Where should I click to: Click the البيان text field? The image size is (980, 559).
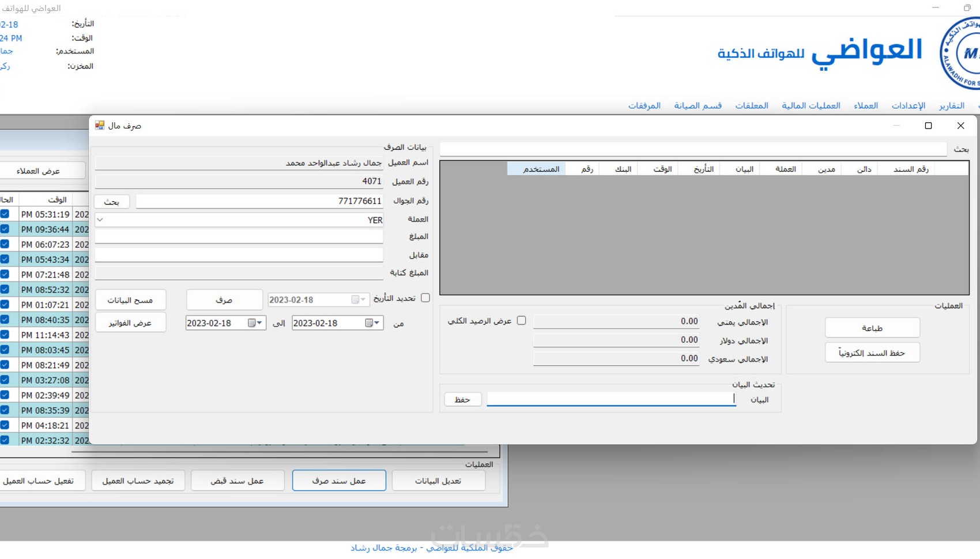tap(611, 399)
